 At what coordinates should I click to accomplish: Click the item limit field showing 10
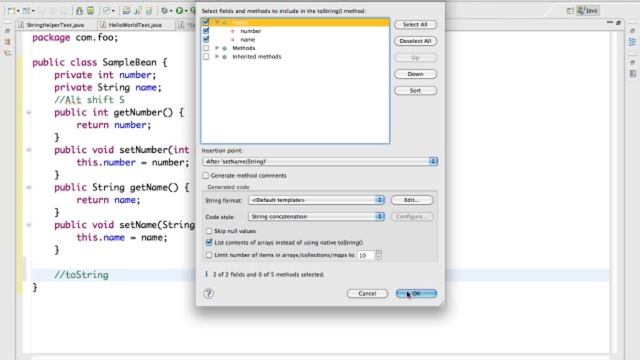pyautogui.click(x=366, y=255)
